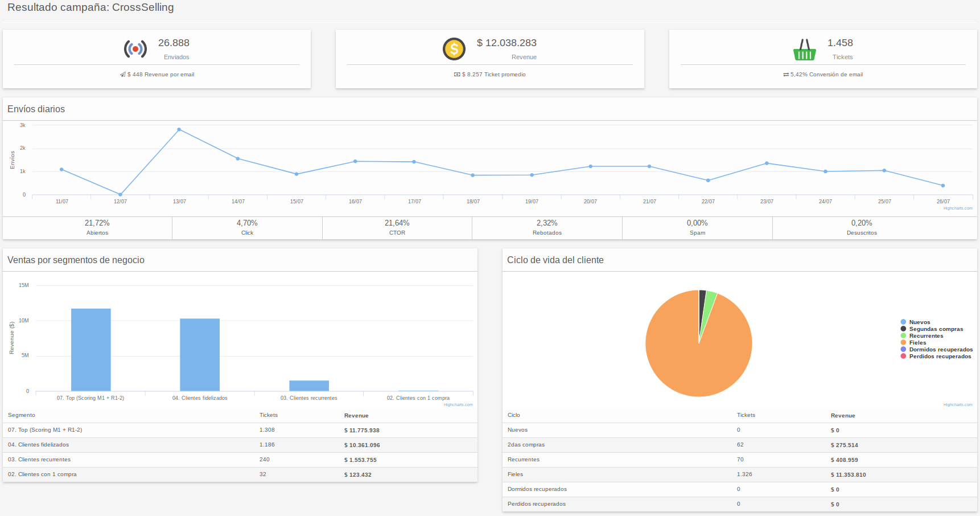
Task: Click the 22/07 data point on line
Action: click(x=708, y=181)
